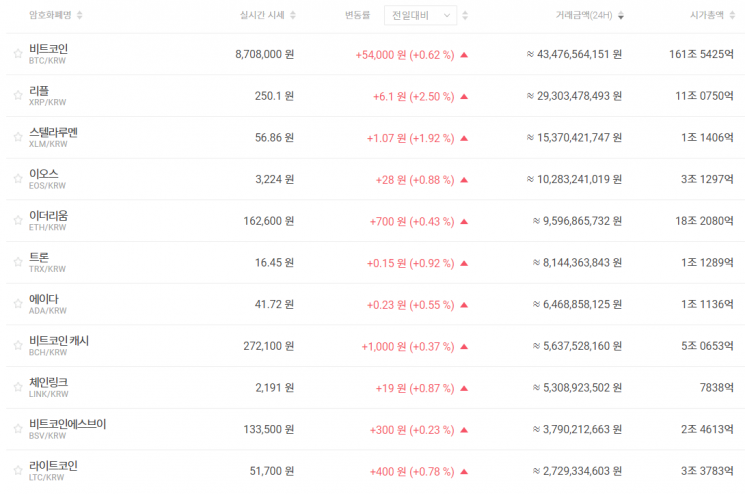Image resolution: width=745 pixels, height=494 pixels.
Task: Click the volume ≈ 3,790,212,663 원
Action: tap(577, 429)
